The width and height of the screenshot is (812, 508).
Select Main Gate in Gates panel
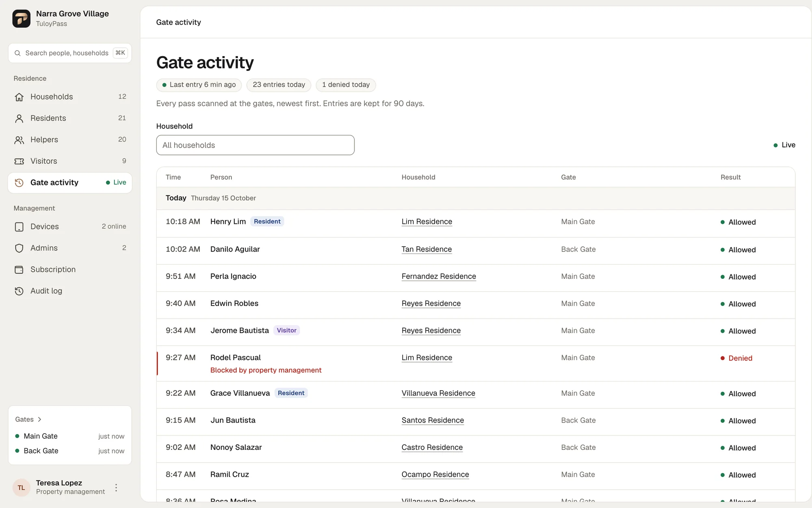tap(70, 436)
